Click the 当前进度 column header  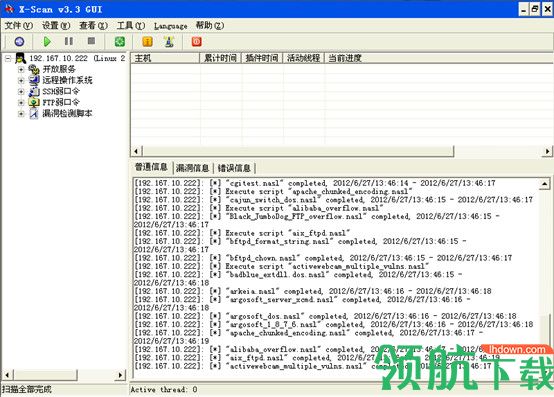[x=438, y=58]
